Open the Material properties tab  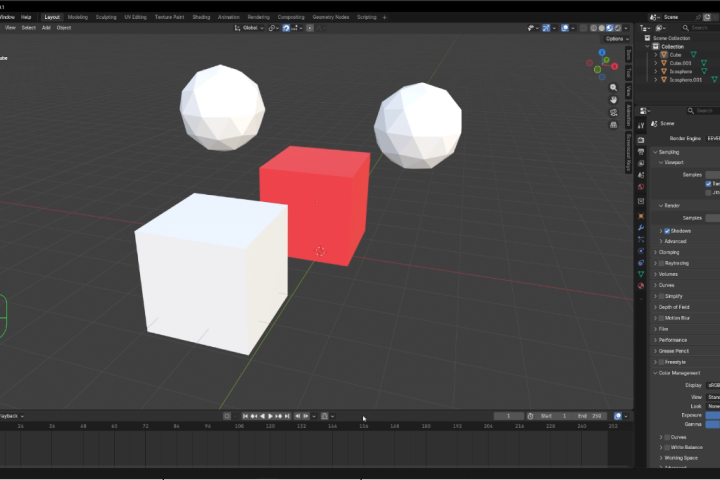(641, 286)
